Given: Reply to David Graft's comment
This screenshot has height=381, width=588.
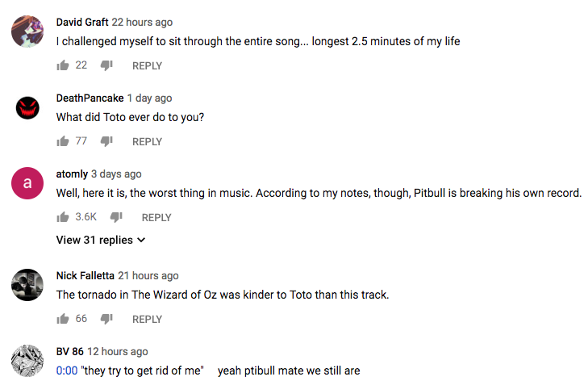Looking at the screenshot, I should pos(147,65).
